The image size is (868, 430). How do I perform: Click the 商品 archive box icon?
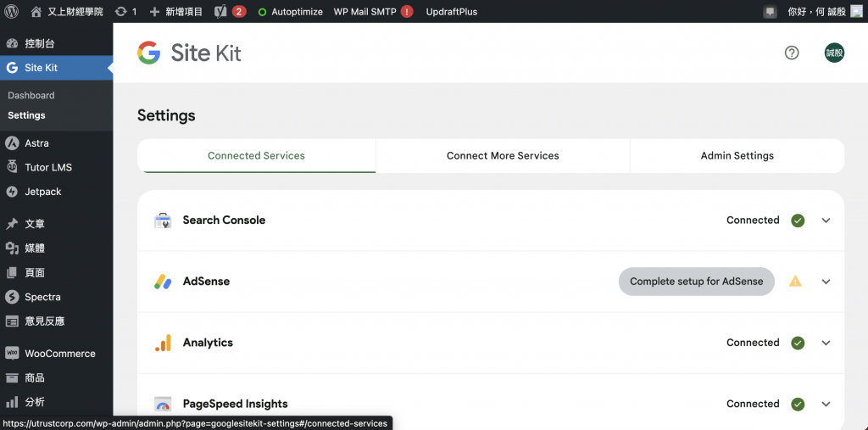tap(12, 378)
